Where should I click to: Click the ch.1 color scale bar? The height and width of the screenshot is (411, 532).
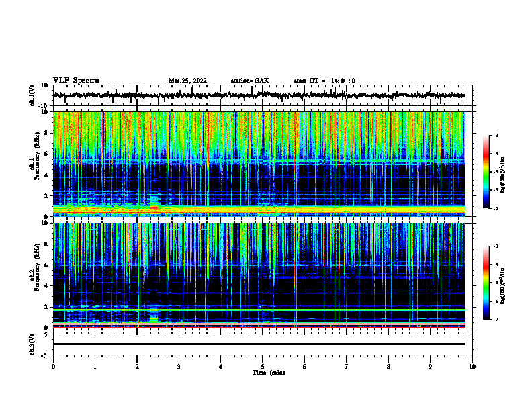486,172
